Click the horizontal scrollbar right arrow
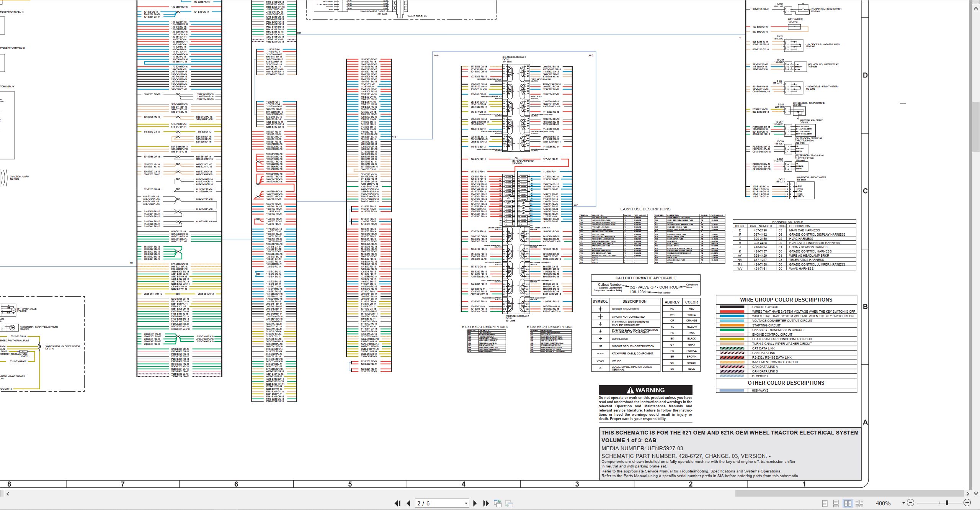980x510 pixels. [968, 494]
